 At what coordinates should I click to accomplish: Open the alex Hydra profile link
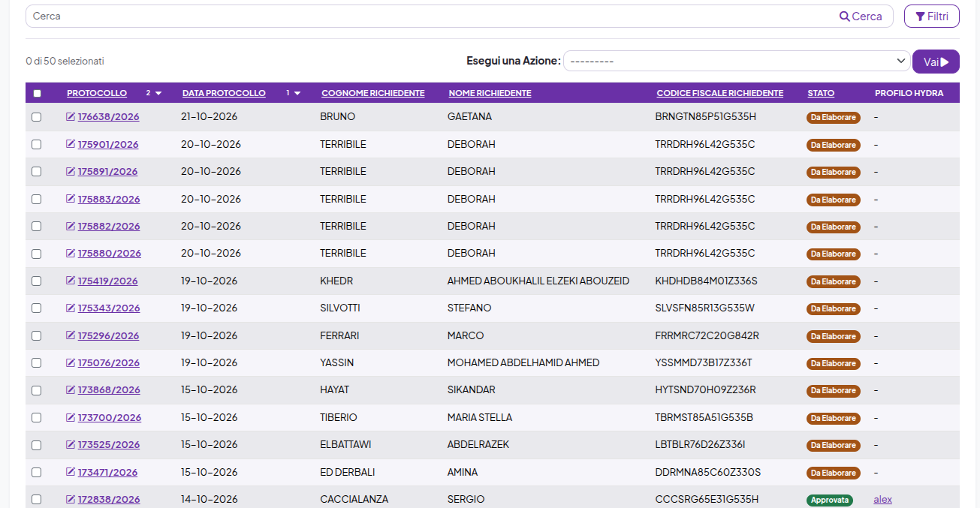[x=882, y=499]
